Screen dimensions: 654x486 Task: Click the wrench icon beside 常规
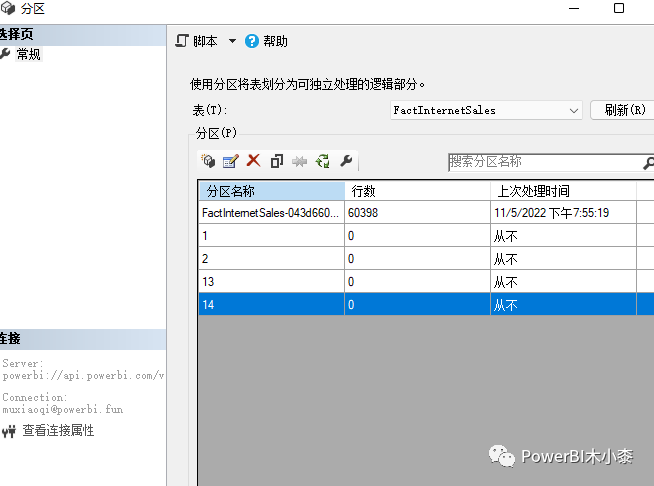coord(5,53)
